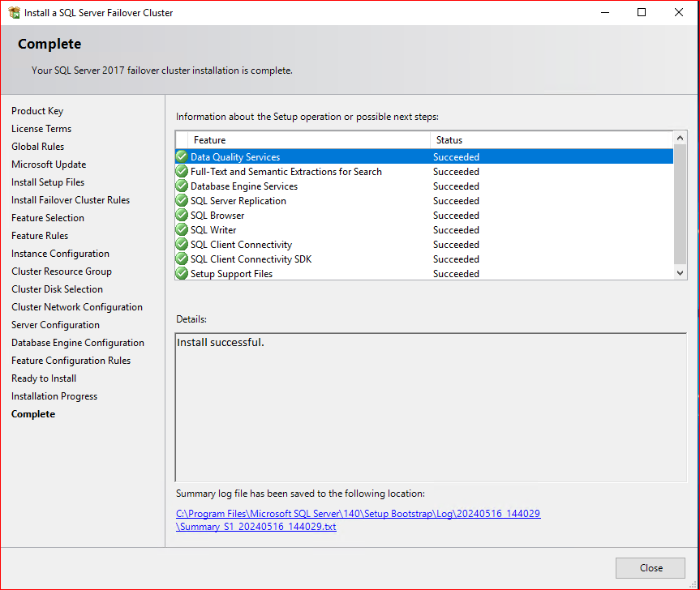
Task: Select the Setup Support Files row
Action: pos(424,273)
